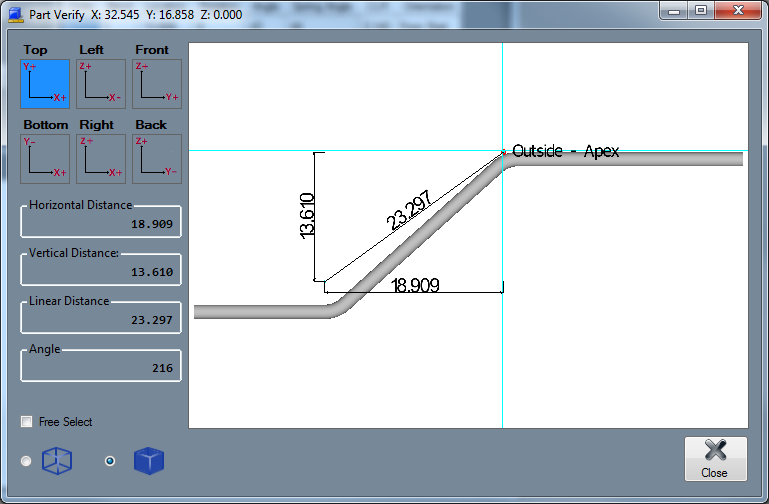Viewport: 769px width, 504px height.
Task: Switch to the Front view icon
Action: 157,84
